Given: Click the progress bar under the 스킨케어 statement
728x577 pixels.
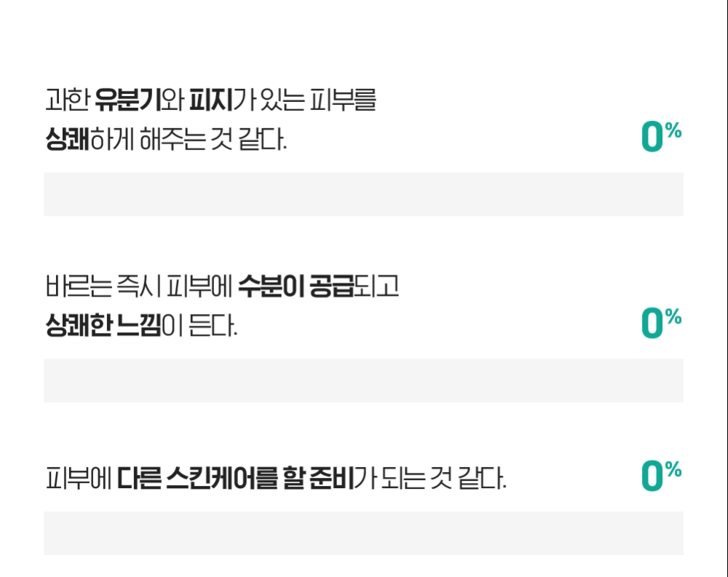Looking at the screenshot, I should [x=363, y=533].
